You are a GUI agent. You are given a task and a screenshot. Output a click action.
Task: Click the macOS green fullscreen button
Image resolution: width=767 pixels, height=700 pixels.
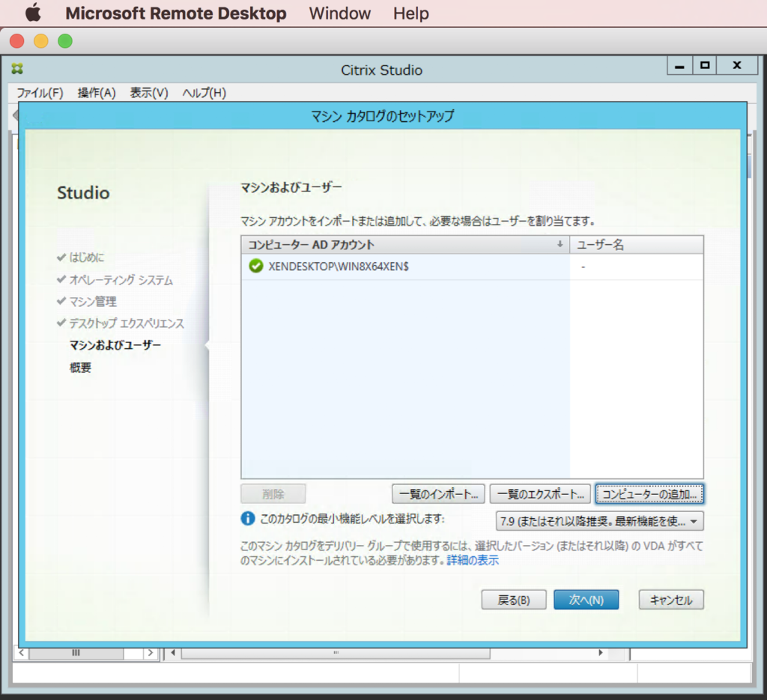(x=65, y=41)
